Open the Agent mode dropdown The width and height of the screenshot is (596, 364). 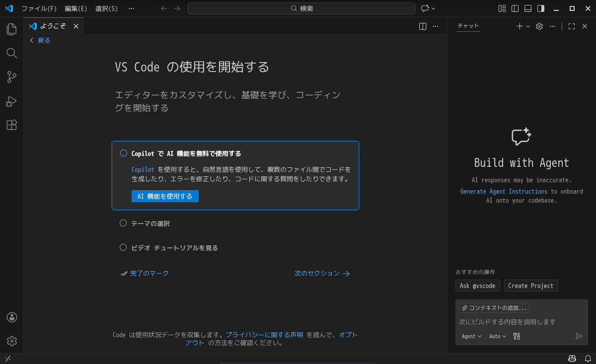[470, 336]
